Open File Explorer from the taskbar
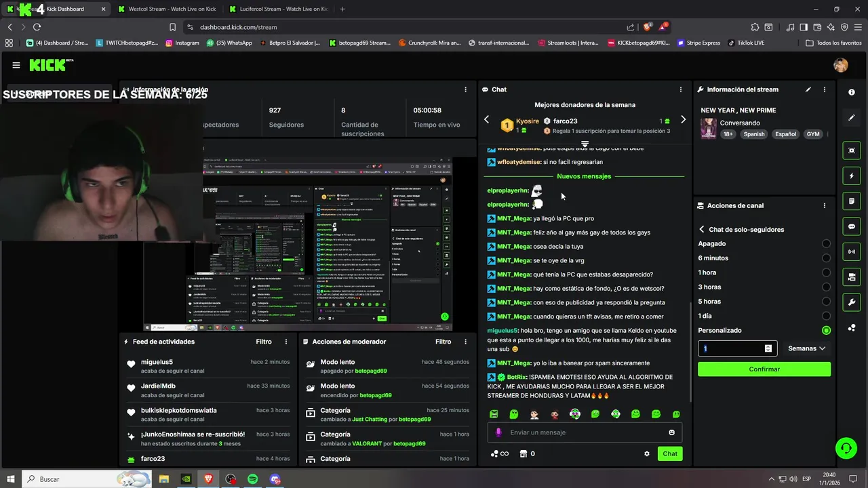 tap(164, 479)
